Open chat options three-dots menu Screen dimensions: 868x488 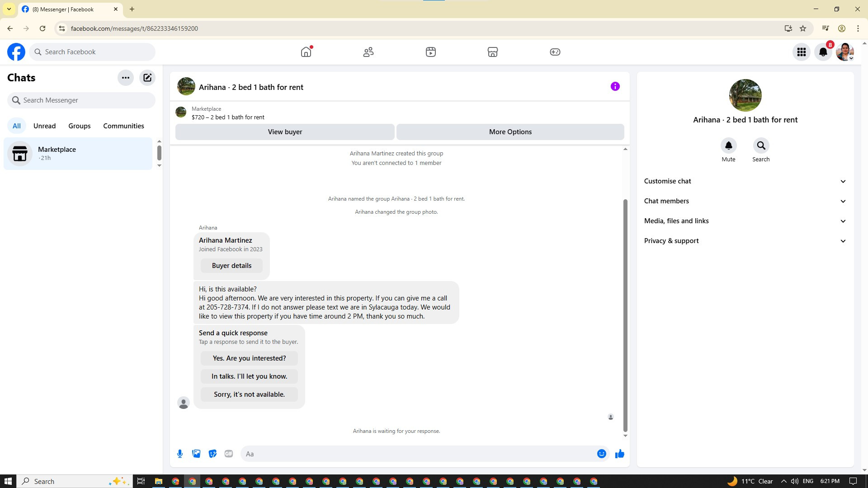pos(126,78)
